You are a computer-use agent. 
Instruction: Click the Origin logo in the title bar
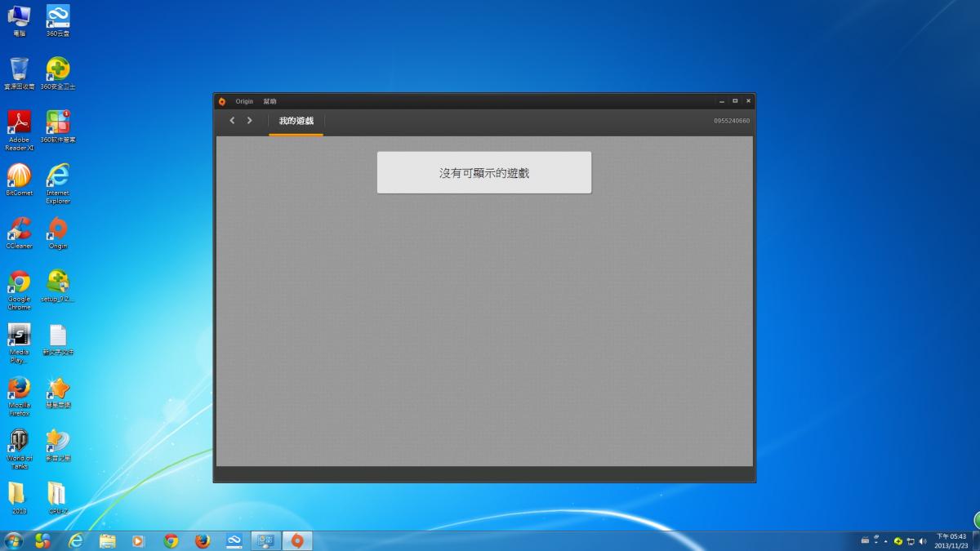[221, 101]
